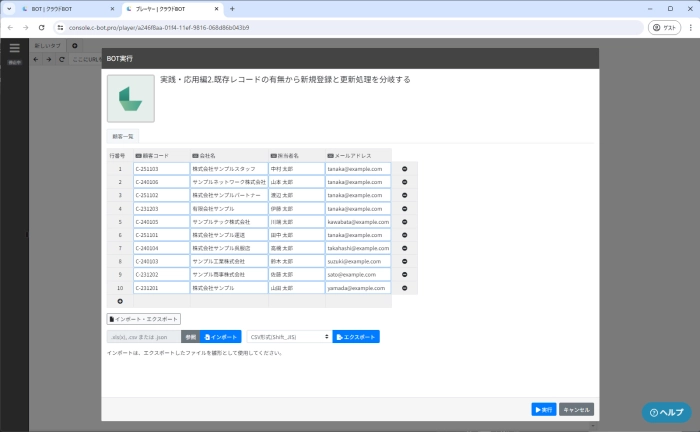700x432 pixels.
Task: Click the キャンセル button
Action: [x=577, y=409]
